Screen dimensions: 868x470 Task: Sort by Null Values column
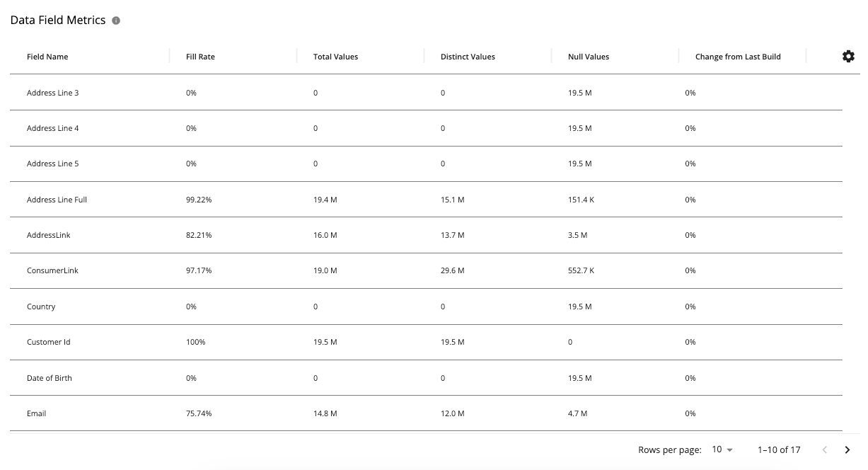pyautogui.click(x=588, y=57)
